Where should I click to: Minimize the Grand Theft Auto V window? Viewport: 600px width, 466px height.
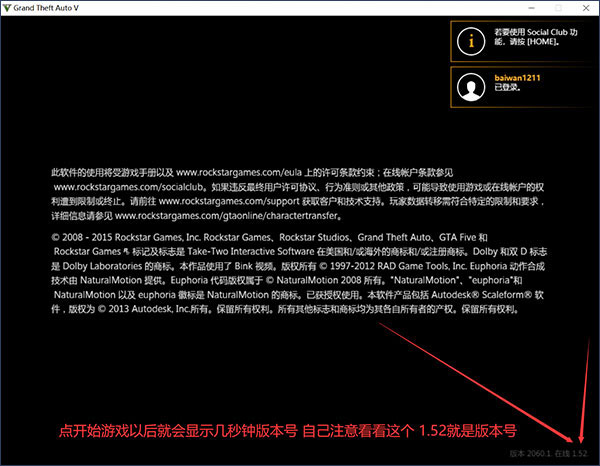(532, 8)
